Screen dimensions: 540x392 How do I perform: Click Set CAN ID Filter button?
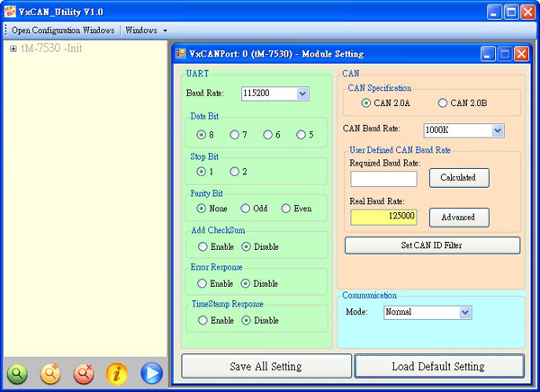(432, 245)
